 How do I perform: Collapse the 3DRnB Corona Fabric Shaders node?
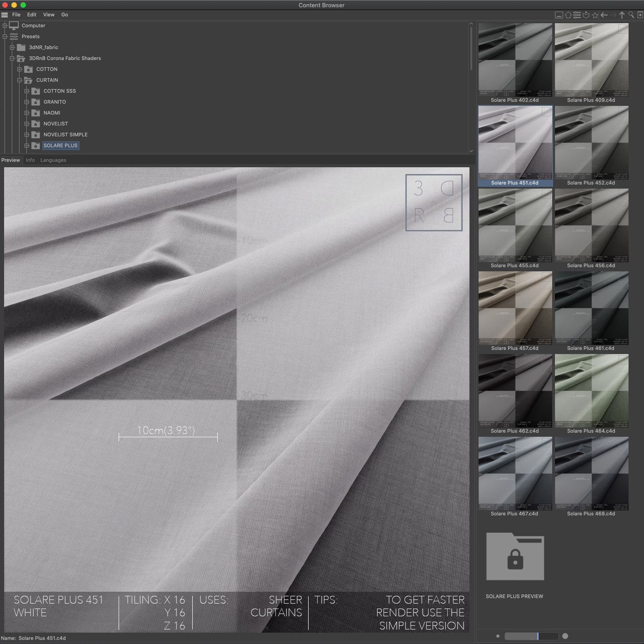[x=12, y=58]
